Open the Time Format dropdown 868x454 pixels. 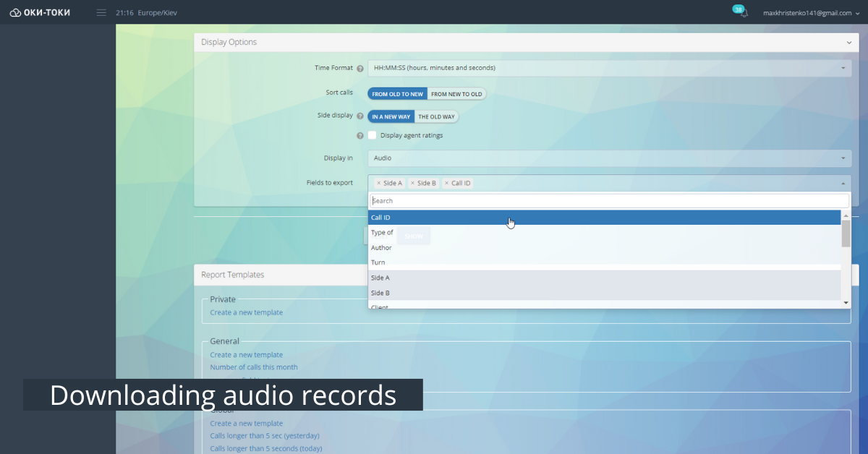point(609,68)
